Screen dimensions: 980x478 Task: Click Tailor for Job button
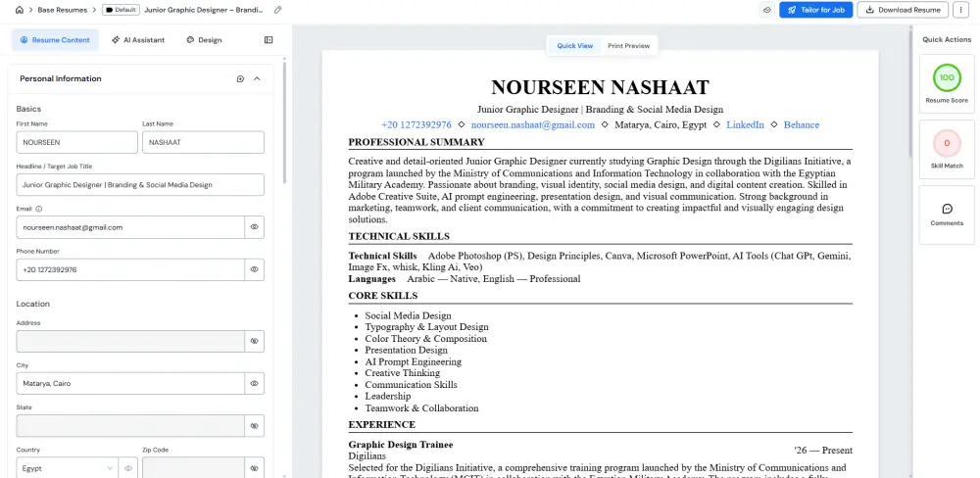pos(817,10)
